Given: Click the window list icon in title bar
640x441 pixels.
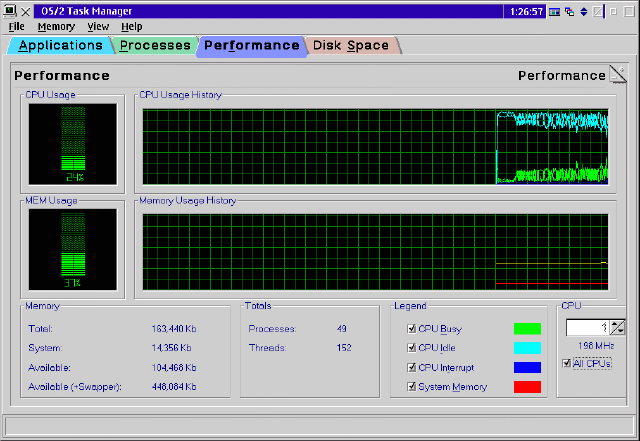Looking at the screenshot, I should (x=554, y=11).
